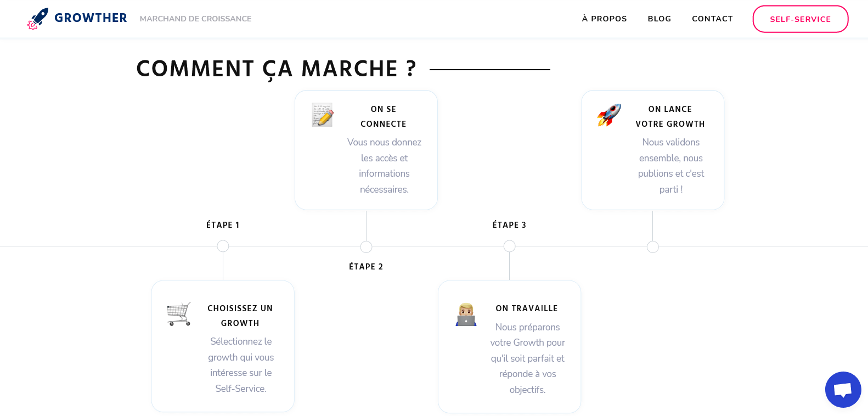Click the last timeline dot under On Lance
The height and width of the screenshot is (416, 868).
tap(652, 247)
